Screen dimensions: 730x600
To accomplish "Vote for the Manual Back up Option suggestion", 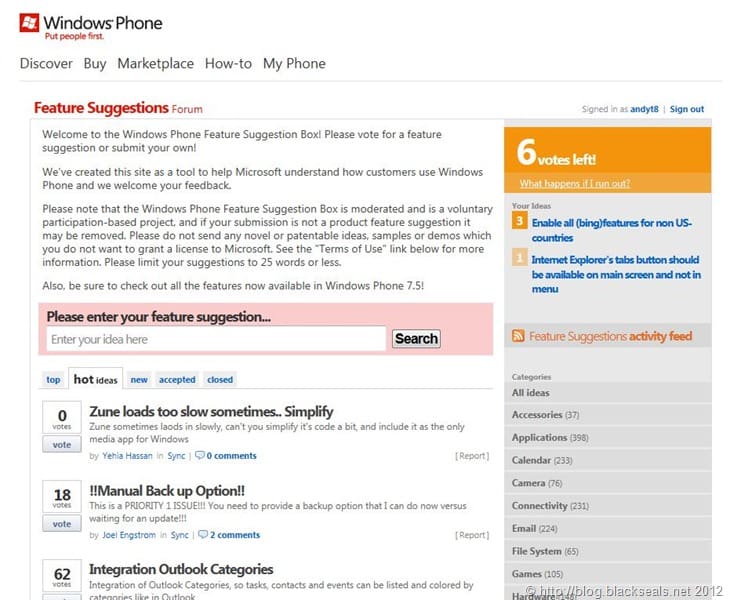I will click(62, 524).
